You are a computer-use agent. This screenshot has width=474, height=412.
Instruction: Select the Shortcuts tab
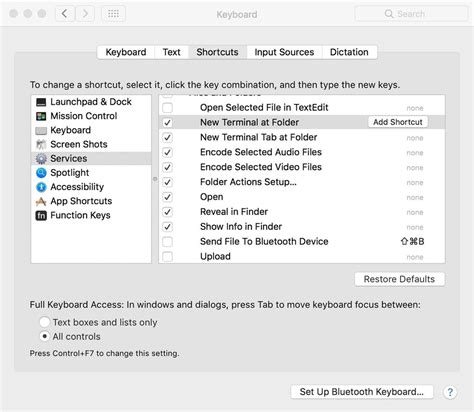coord(217,52)
